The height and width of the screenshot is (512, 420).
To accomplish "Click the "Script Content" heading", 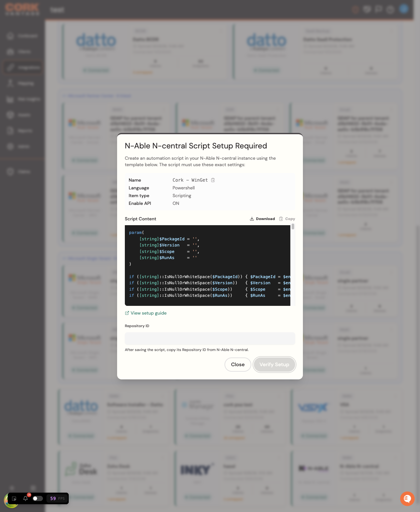I will tap(140, 219).
